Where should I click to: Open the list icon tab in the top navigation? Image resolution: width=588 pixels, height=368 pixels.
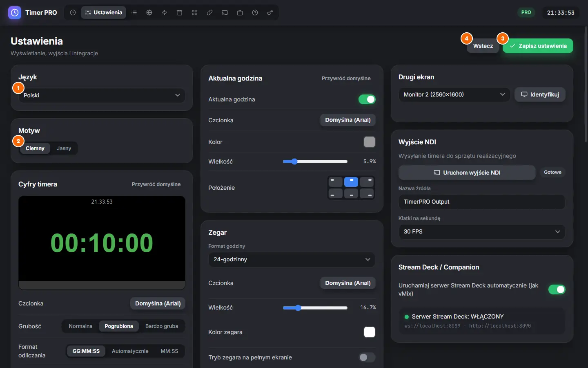(134, 13)
